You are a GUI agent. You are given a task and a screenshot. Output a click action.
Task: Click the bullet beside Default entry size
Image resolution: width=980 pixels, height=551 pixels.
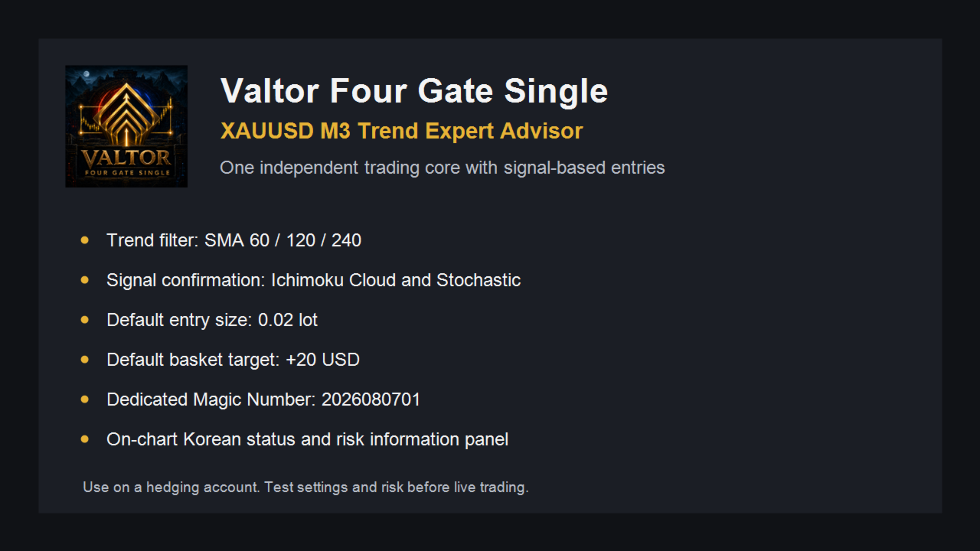pos(84,320)
